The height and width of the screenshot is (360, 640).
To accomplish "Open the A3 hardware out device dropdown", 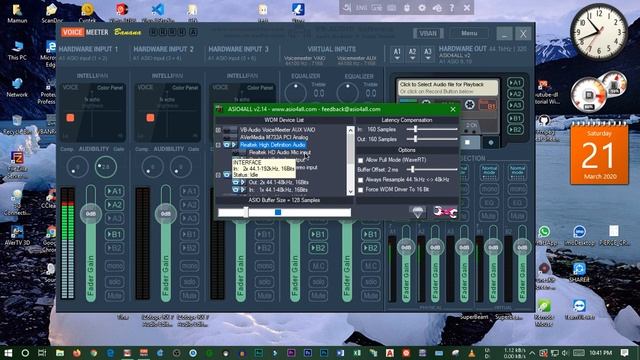I will tap(427, 54).
